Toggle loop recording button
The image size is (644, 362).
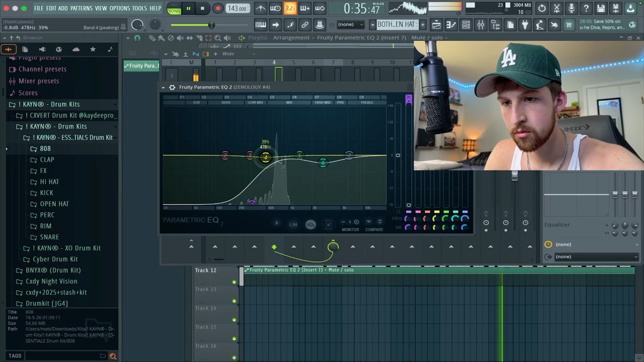click(x=319, y=8)
